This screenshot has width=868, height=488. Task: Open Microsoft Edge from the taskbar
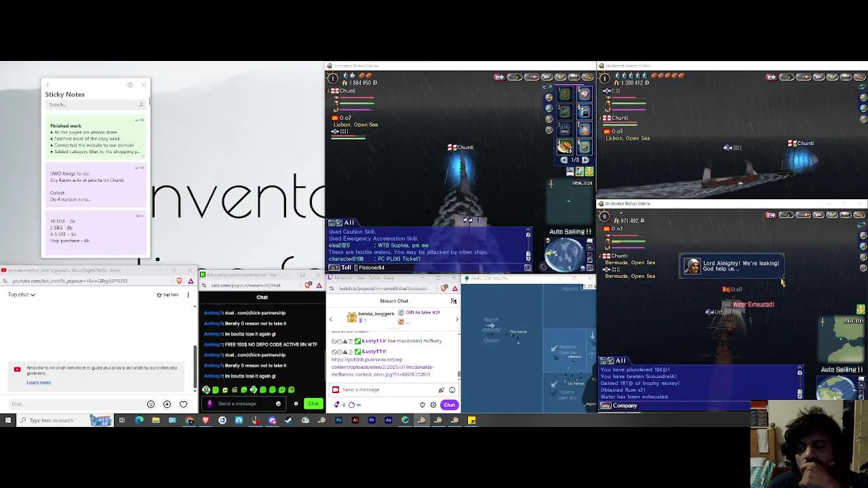pyautogui.click(x=139, y=420)
